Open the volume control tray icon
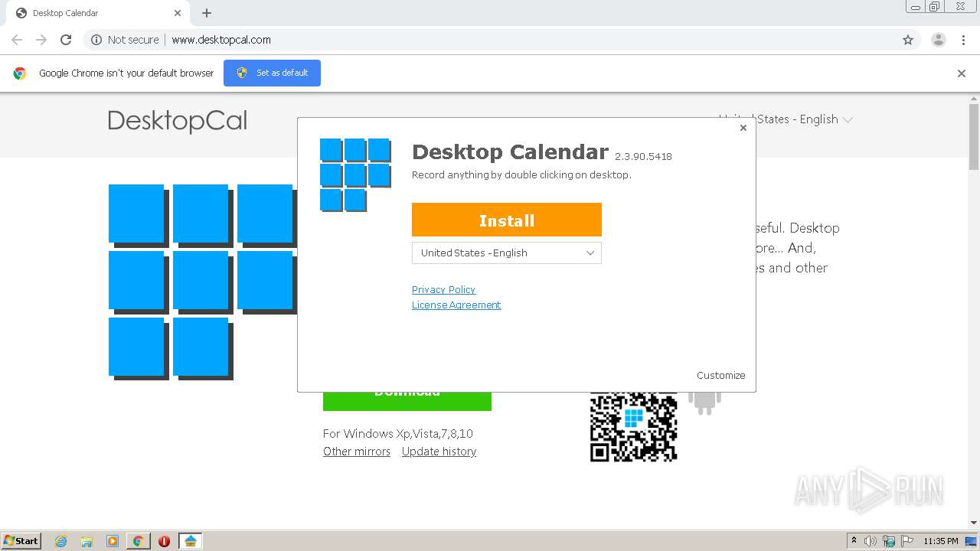Viewport: 980px width, 551px height. point(871,541)
